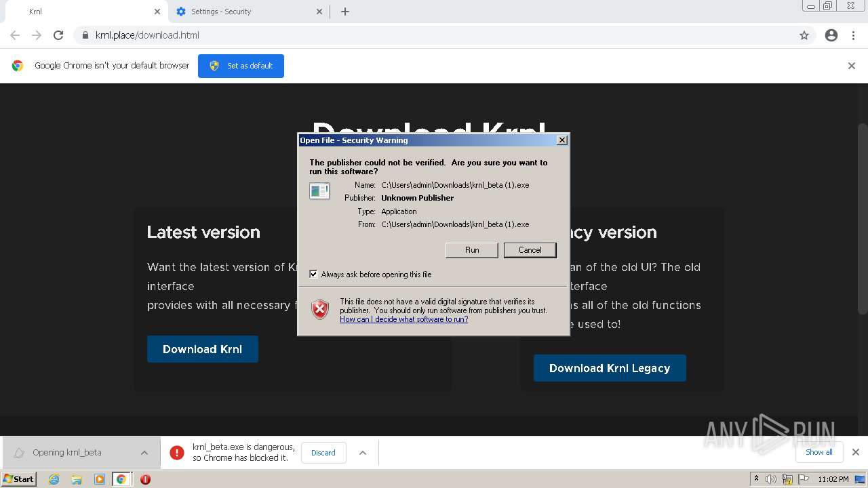Open the Chrome three-dot menu
This screenshot has height=488, width=868.
coord(853,35)
